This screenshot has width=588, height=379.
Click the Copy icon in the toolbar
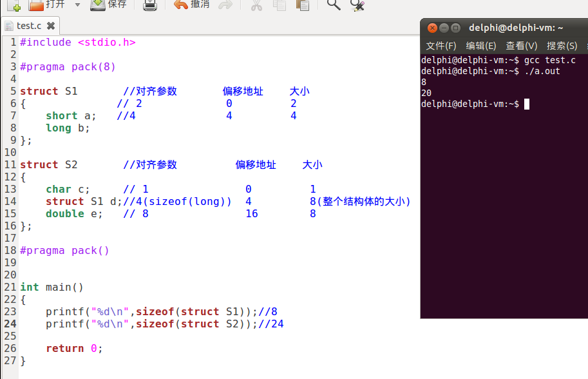(x=280, y=5)
